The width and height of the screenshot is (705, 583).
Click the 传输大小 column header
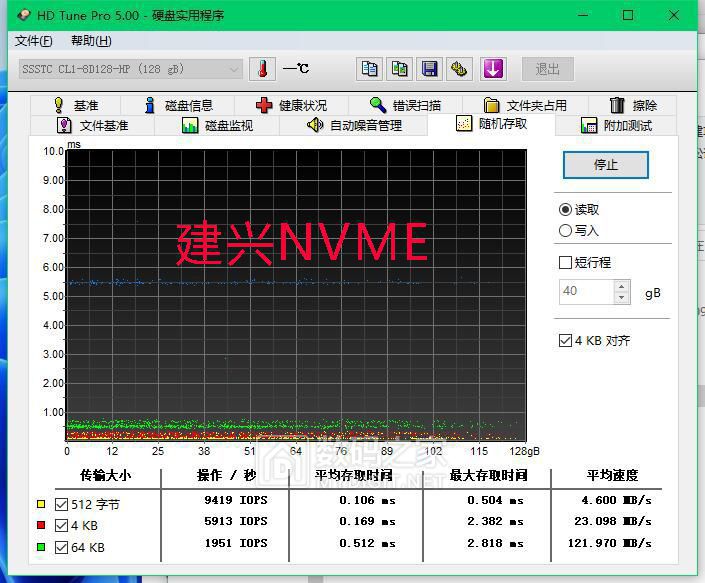(106, 475)
